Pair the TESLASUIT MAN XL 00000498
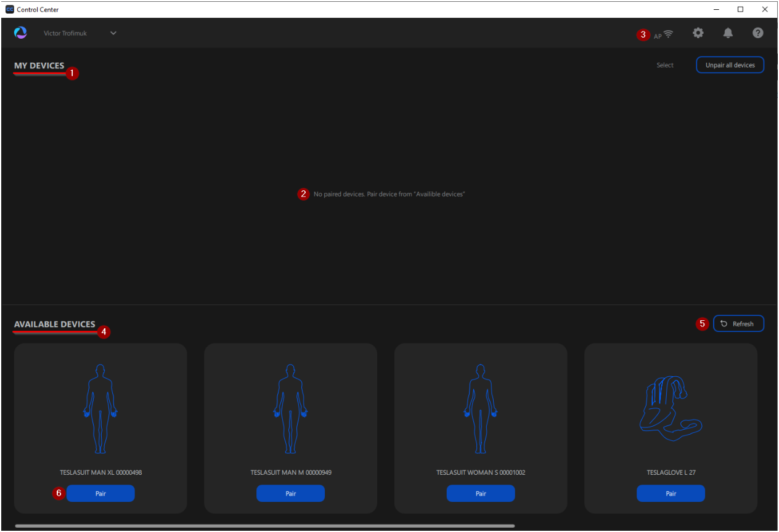The width and height of the screenshot is (779, 532). coord(100,493)
